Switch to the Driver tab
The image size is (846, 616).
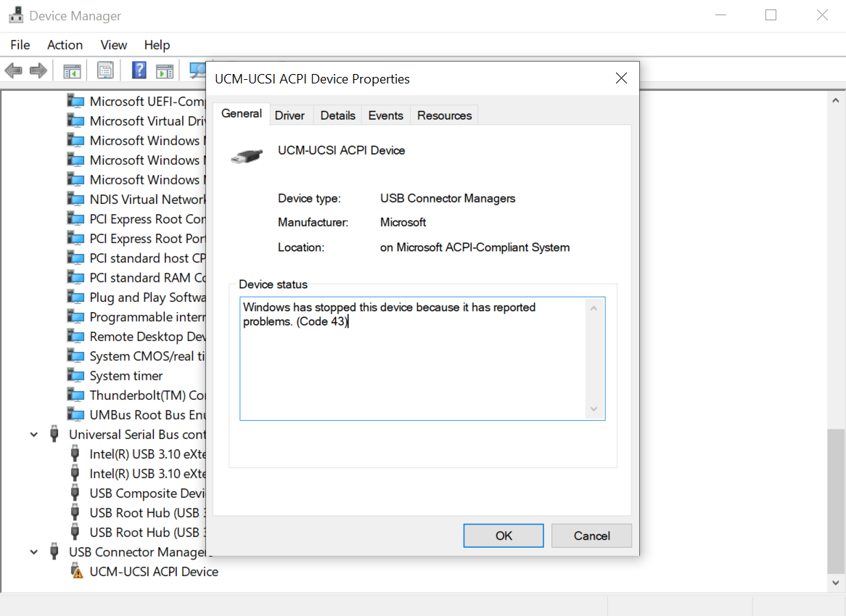coord(290,115)
